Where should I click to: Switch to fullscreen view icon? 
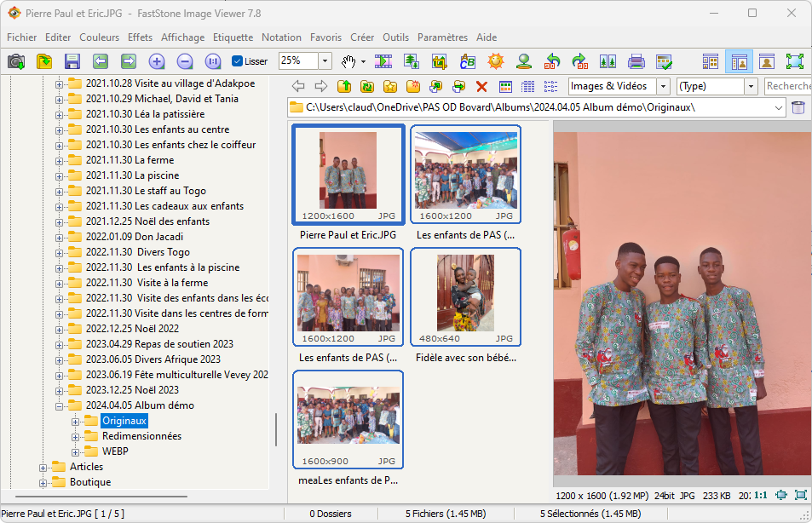click(794, 61)
